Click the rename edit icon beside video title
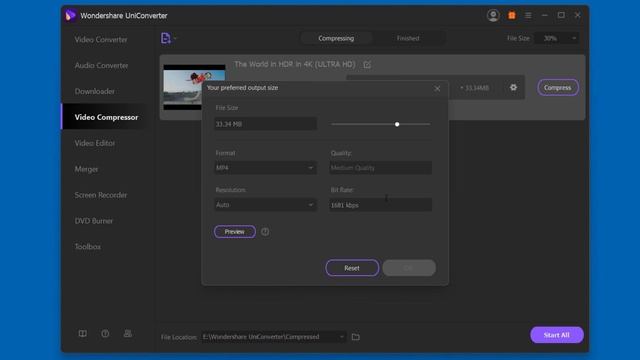 point(367,64)
